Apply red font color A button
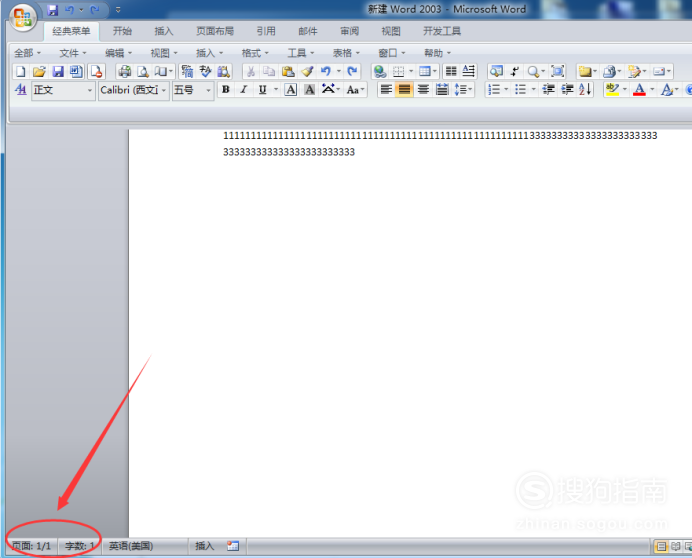The height and width of the screenshot is (558, 692). pyautogui.click(x=639, y=90)
